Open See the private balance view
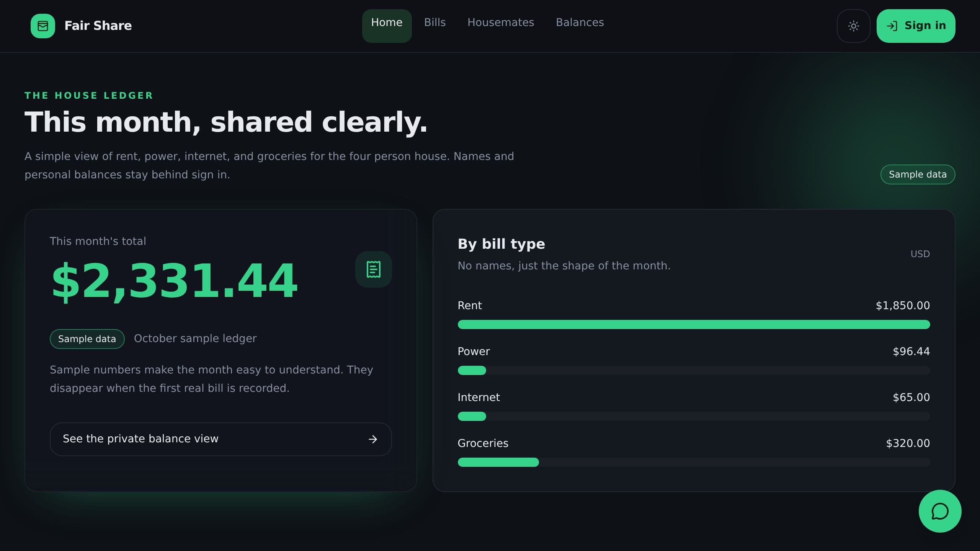Screen dimensions: 980x551 pyautogui.click(x=220, y=439)
